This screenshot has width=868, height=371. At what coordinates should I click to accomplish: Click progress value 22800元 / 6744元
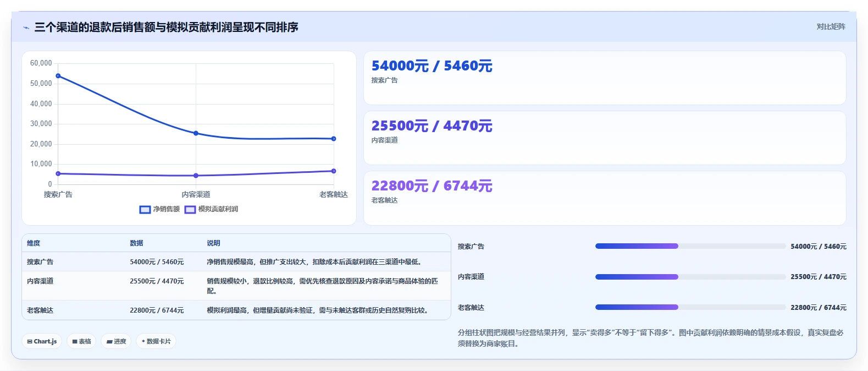pyautogui.click(x=819, y=308)
